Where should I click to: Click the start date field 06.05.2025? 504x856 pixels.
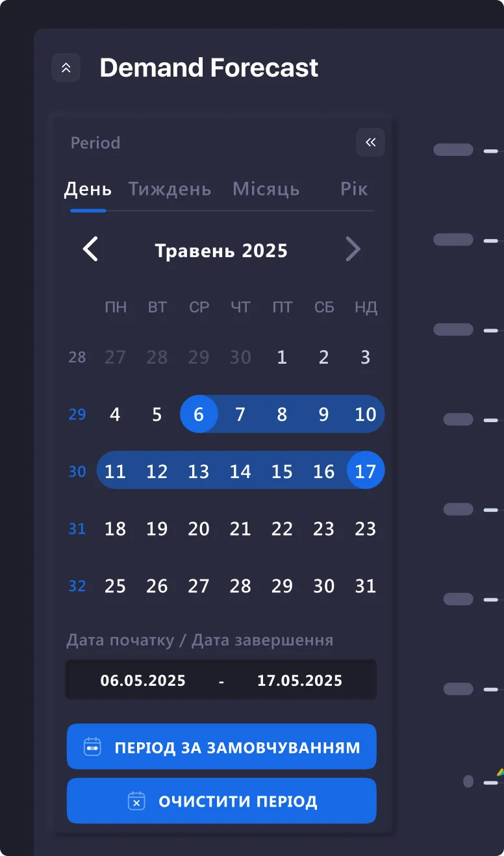(143, 681)
